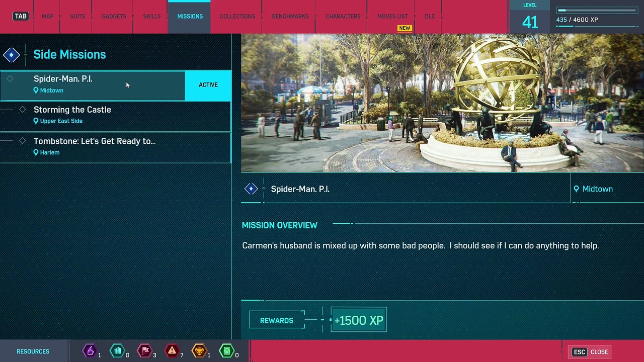Image resolution: width=644 pixels, height=362 pixels.
Task: Click the pink base token flag icon
Action: 144,350
